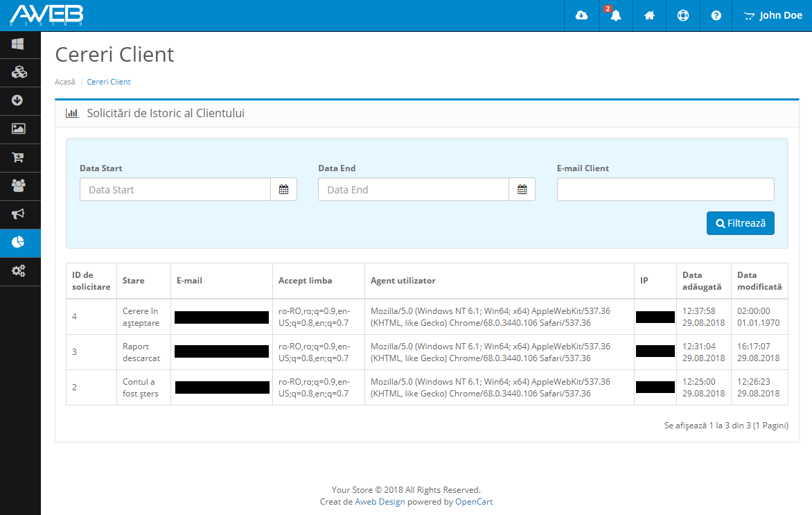Go to storefront via home icon
Screen dimensions: 812x515
649,15
